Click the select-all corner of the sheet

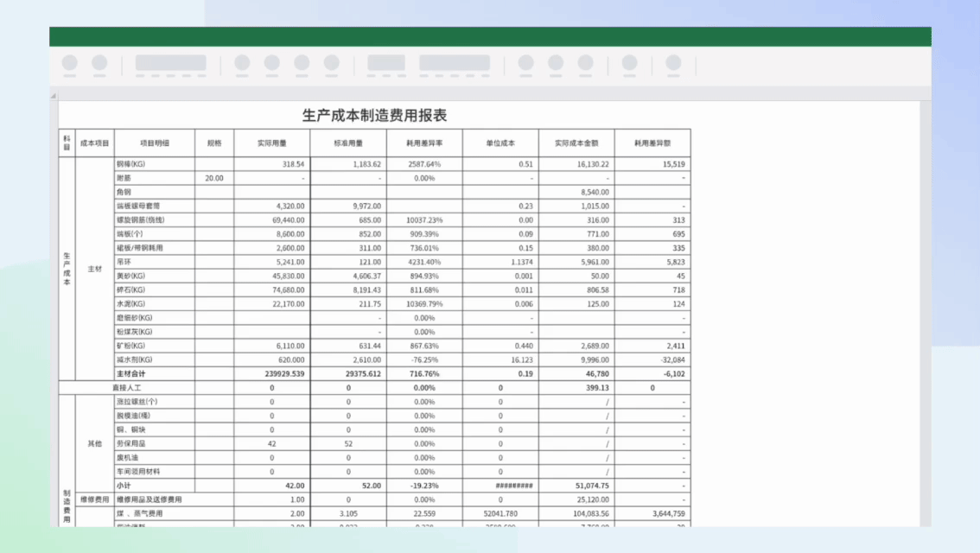54,96
